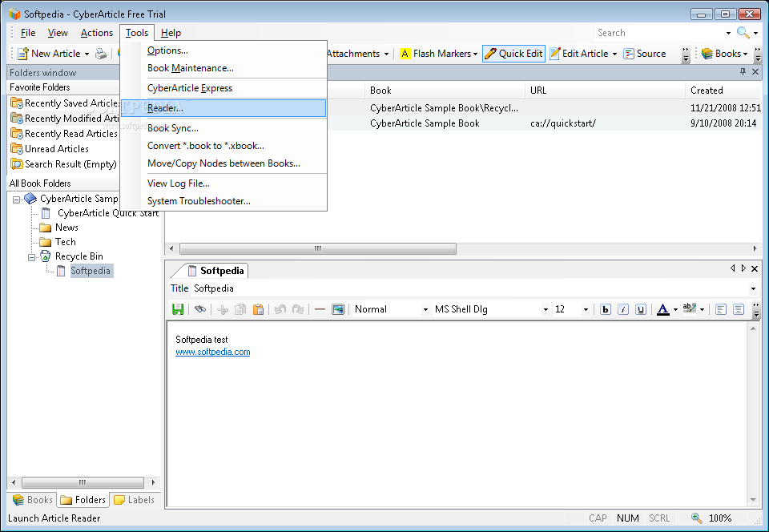Click the search magnifier icon
The height and width of the screenshot is (532, 769).
[743, 32]
